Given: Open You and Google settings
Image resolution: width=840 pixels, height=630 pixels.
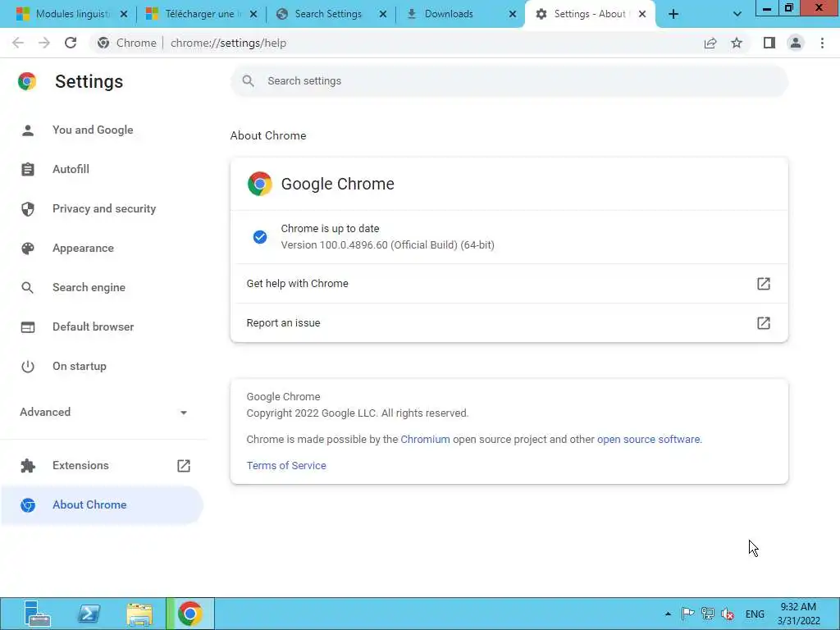Looking at the screenshot, I should tap(93, 130).
